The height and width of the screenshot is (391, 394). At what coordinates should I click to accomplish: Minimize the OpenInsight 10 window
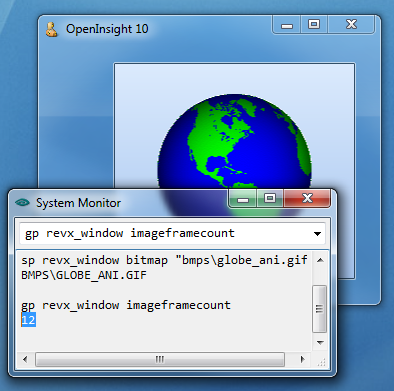[287, 25]
